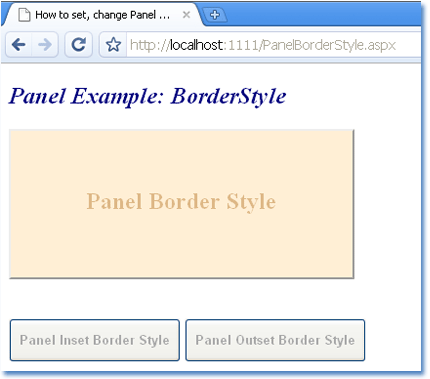Select the 'How to set, change Panel' tab
The image size is (430, 379).
pyautogui.click(x=102, y=15)
